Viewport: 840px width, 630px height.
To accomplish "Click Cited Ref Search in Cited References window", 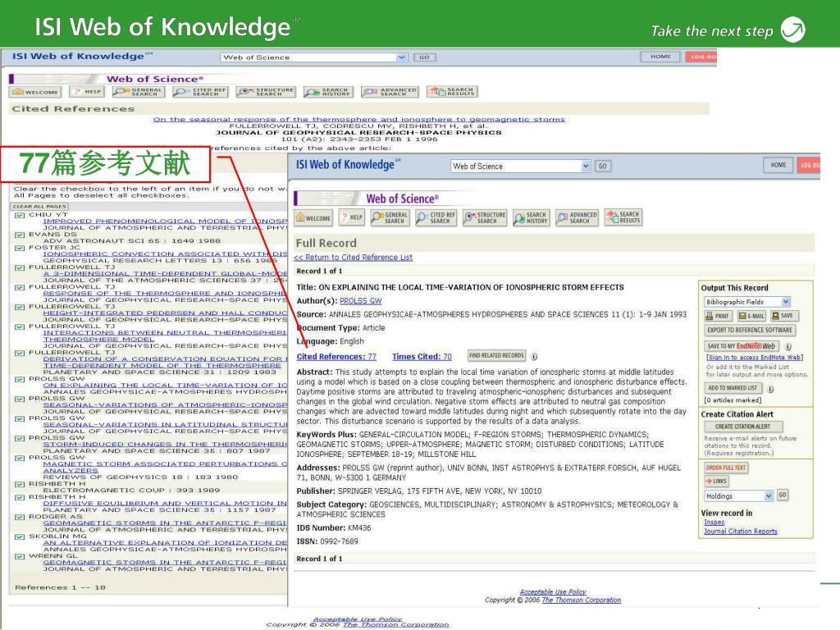I will coord(200,92).
